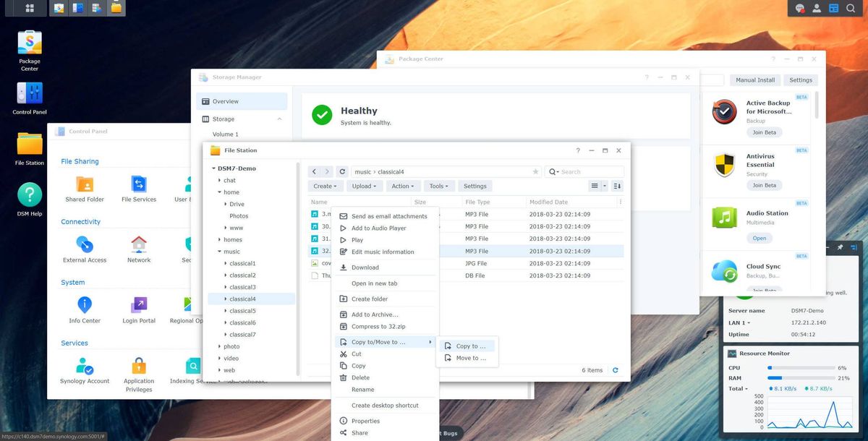Screen dimensions: 868x441
Task: Open Shared Folder in Control Panel
Action: [x=85, y=189]
